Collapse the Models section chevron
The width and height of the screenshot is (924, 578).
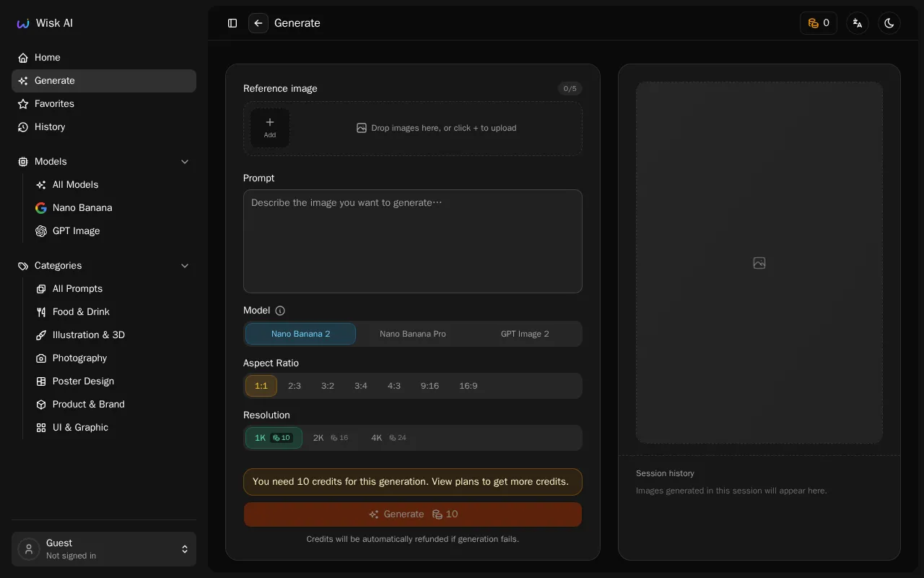pos(185,162)
